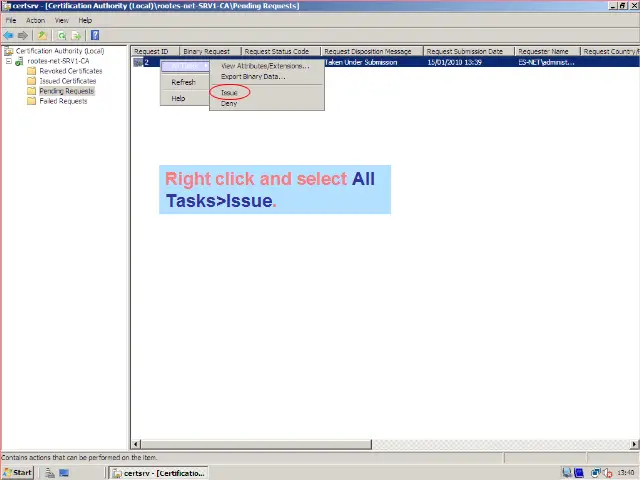
Task: Click the Windows Start button
Action: [x=17, y=473]
